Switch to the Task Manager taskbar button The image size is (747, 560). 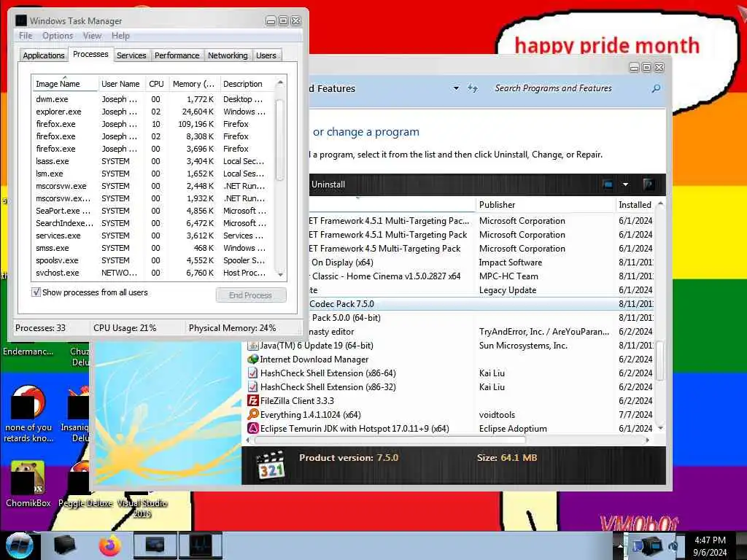[200, 545]
